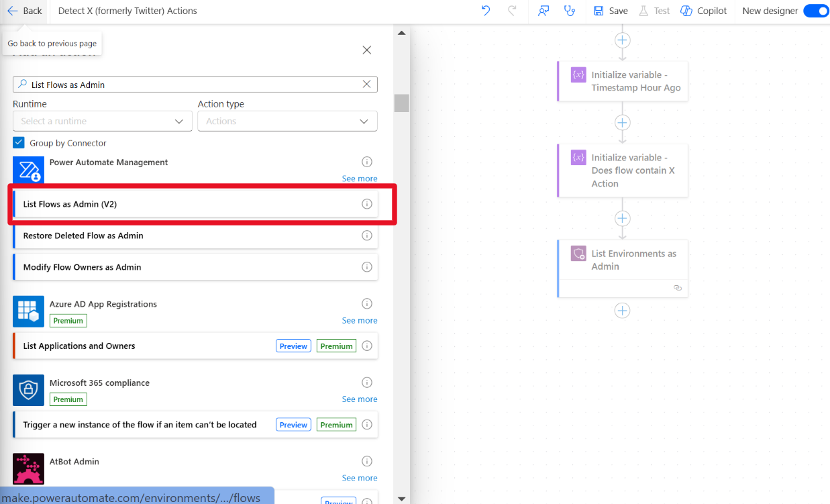Click the undo arrow in the toolbar
Image resolution: width=830 pixels, height=504 pixels.
[485, 11]
